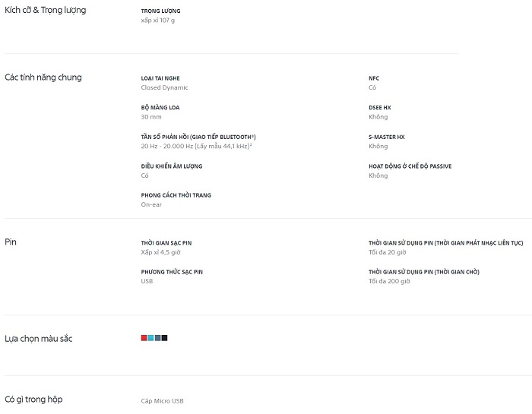
Task: Select the red color swatch
Action: pos(144,338)
